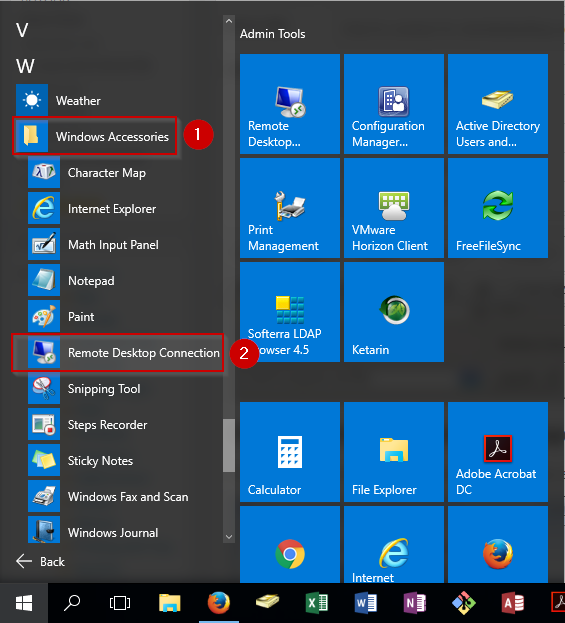Open Softerra LDAP Browser 4.5 tile
The width and height of the screenshot is (565, 623).
tap(290, 312)
